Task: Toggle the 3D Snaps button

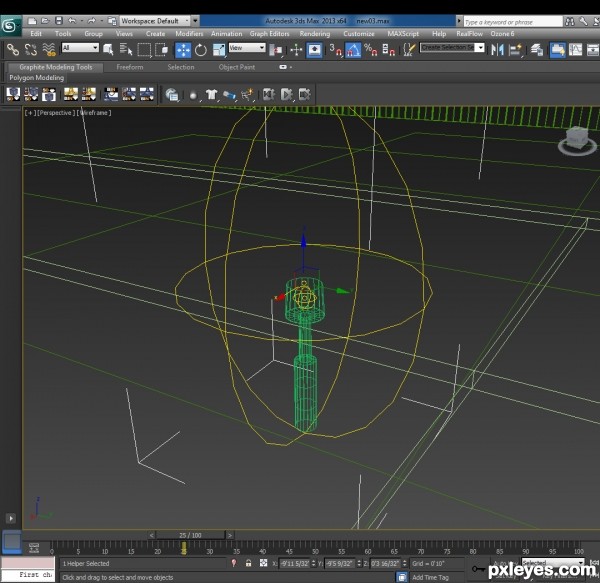Action: point(335,50)
